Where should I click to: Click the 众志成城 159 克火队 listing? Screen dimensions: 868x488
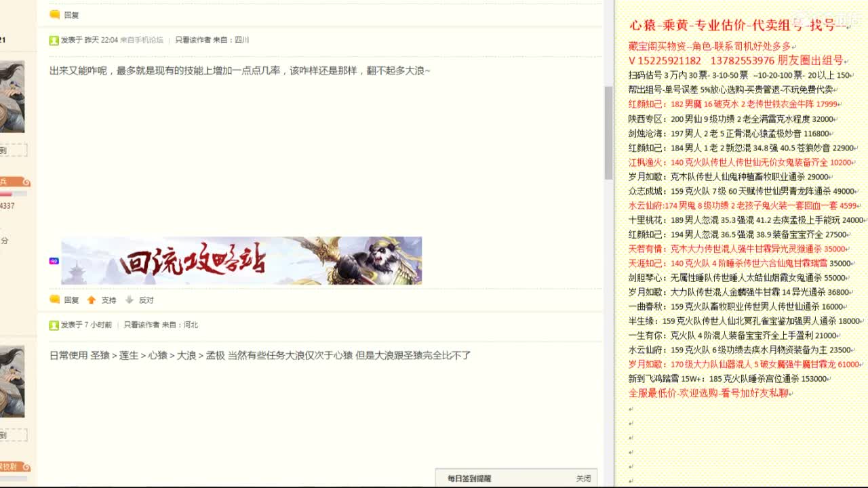pos(741,191)
